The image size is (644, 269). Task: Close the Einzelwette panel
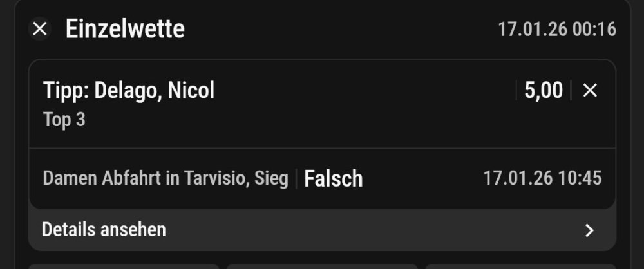(x=40, y=29)
